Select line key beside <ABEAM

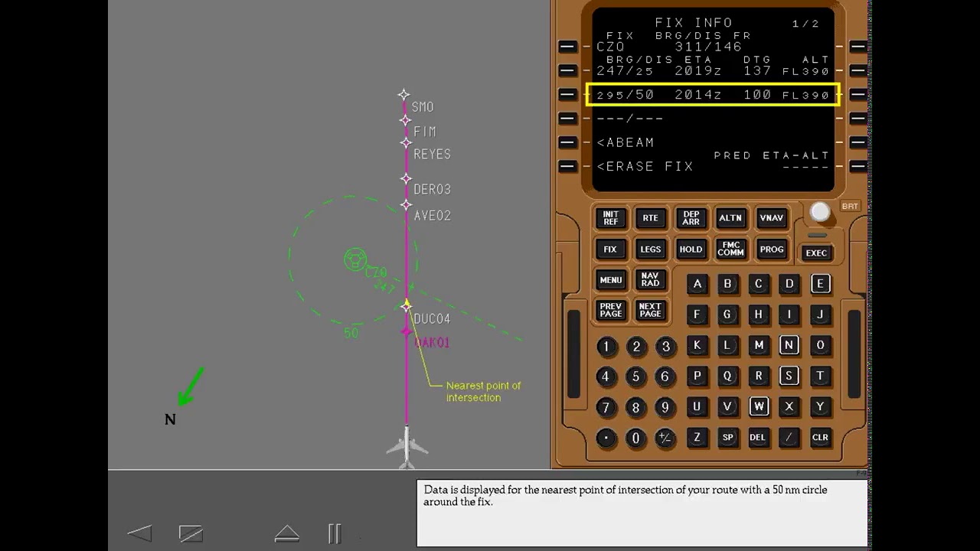pyautogui.click(x=567, y=142)
